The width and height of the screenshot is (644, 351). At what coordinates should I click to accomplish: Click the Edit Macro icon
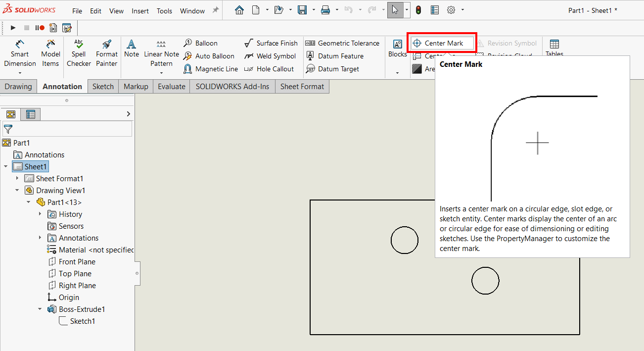pos(67,28)
